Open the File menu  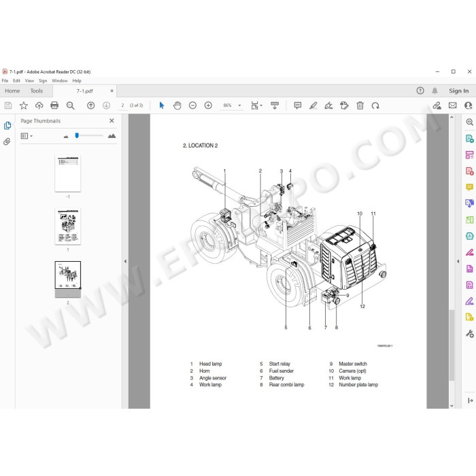tap(5, 80)
